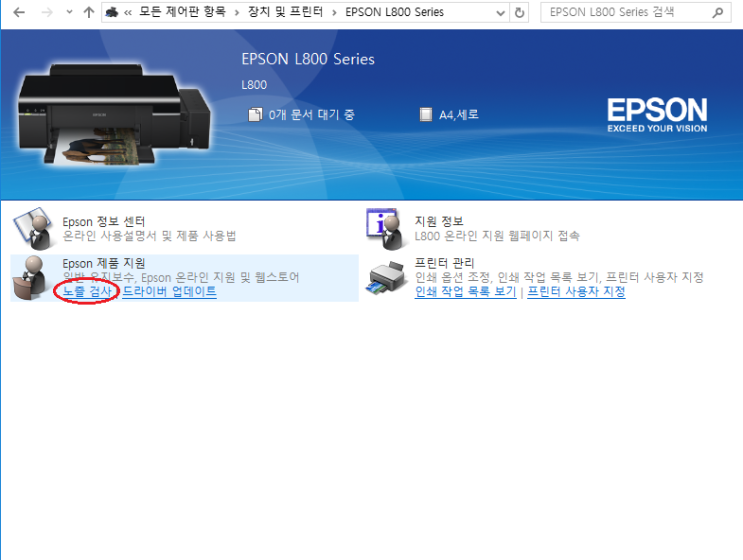
Task: Go up one folder level arrow
Action: click(x=89, y=12)
